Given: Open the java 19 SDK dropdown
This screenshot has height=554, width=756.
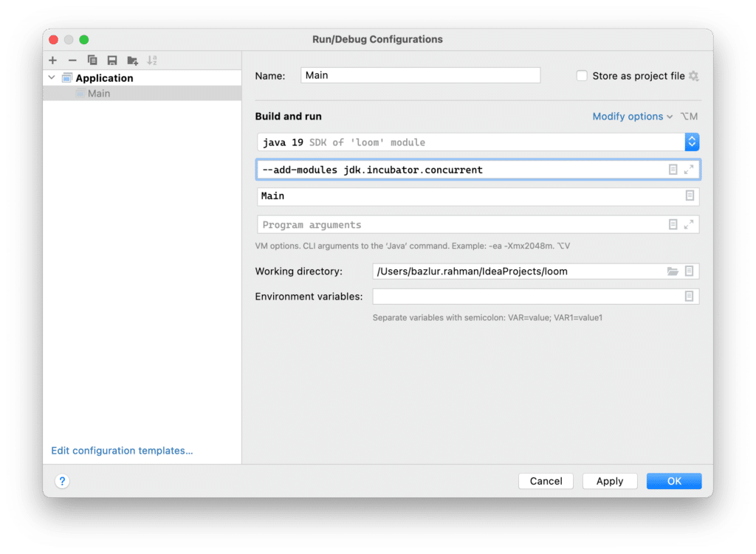Looking at the screenshot, I should pos(692,142).
